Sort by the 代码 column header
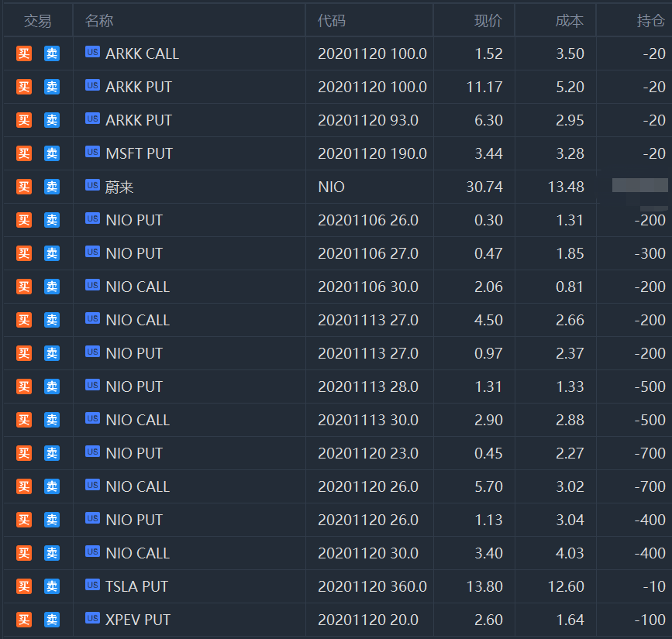 click(331, 21)
